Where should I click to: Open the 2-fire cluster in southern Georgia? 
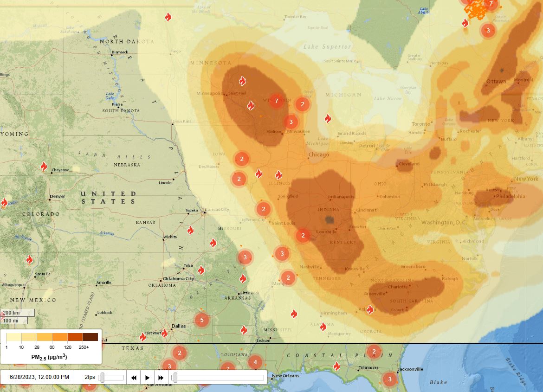click(374, 352)
